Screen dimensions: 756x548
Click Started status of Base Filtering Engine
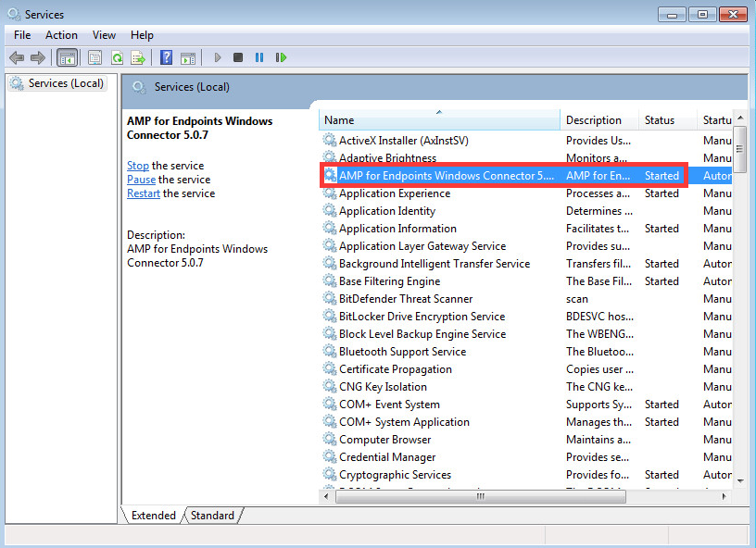pos(661,281)
